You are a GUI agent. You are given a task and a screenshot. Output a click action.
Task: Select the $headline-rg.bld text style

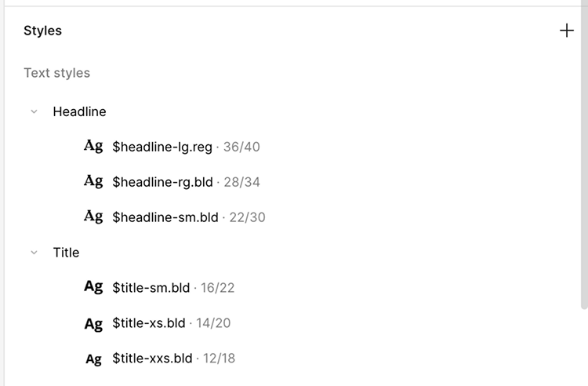[162, 182]
